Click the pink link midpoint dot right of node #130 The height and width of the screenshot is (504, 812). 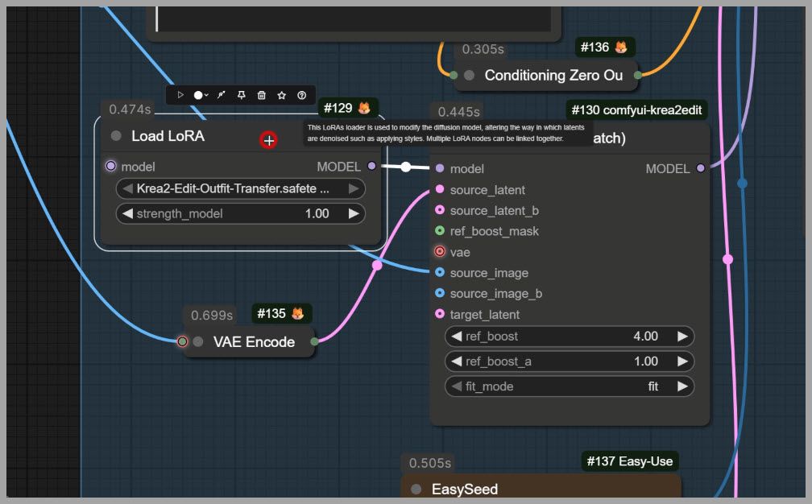(727, 259)
